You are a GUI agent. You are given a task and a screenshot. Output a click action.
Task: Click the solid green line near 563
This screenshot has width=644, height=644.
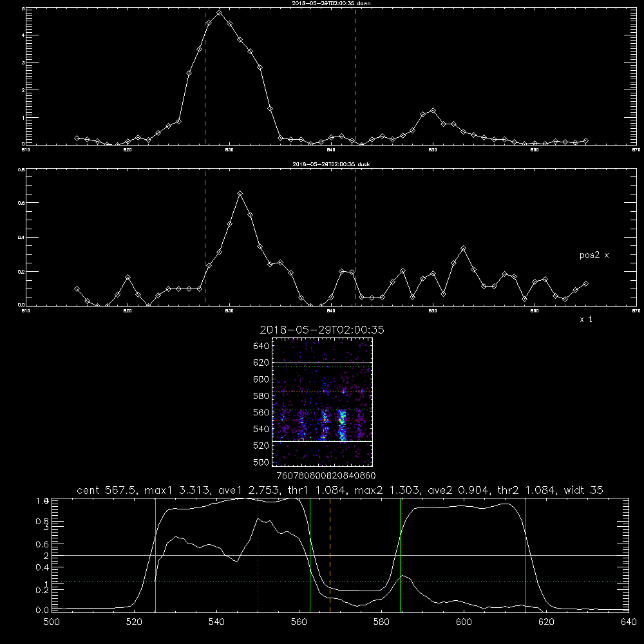[310, 555]
